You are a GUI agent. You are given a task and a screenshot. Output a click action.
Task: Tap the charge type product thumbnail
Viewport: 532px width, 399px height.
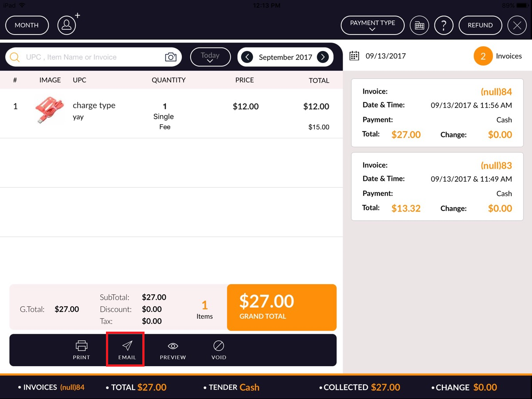49,110
